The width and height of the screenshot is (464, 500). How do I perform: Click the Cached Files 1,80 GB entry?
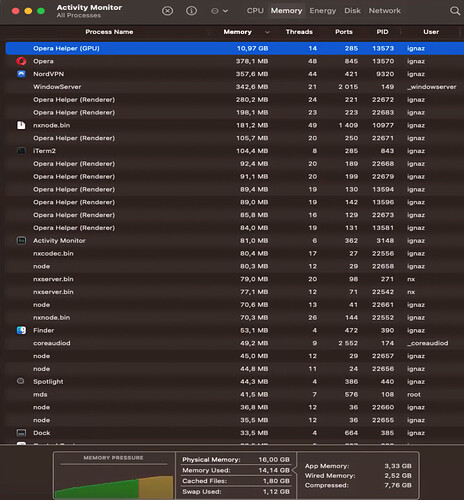click(236, 481)
